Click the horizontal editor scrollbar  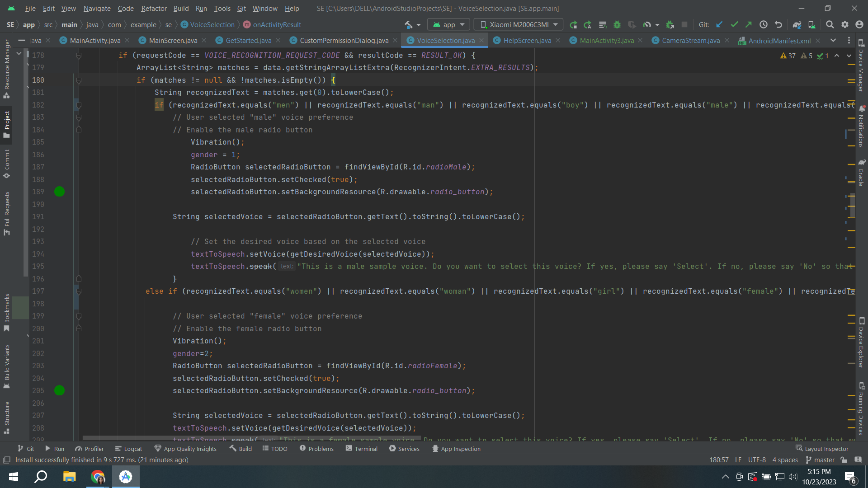click(x=251, y=438)
